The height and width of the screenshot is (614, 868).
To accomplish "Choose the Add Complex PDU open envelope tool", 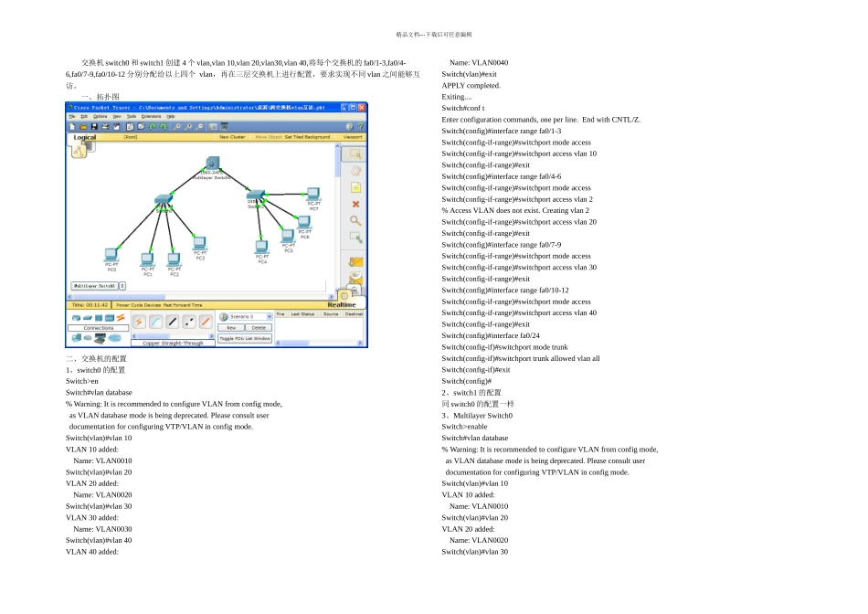I will [355, 278].
